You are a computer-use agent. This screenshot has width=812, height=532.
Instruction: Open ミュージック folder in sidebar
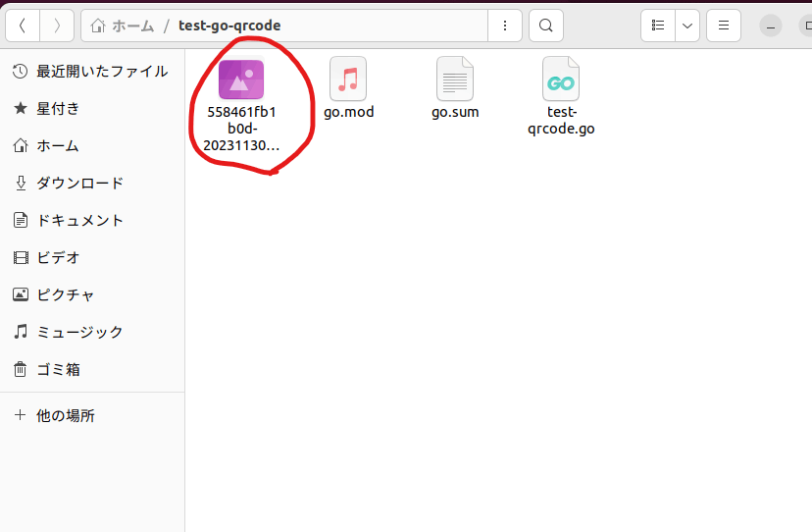click(x=92, y=332)
